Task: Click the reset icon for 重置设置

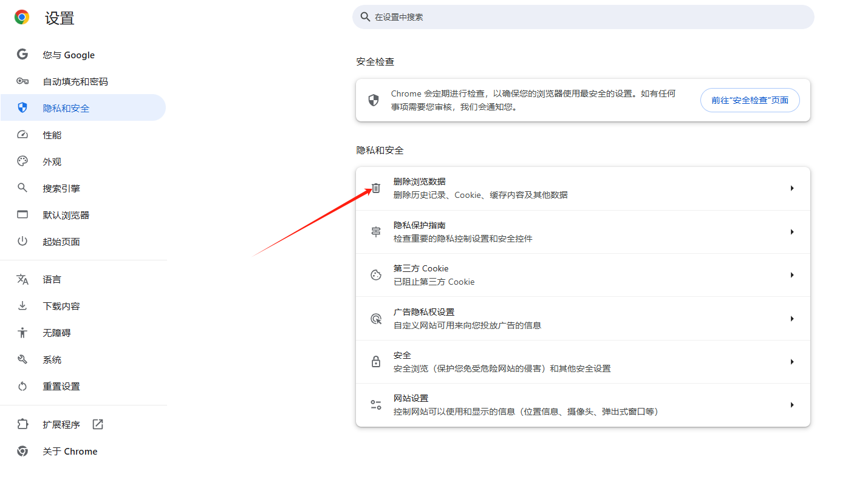Action: [x=22, y=386]
